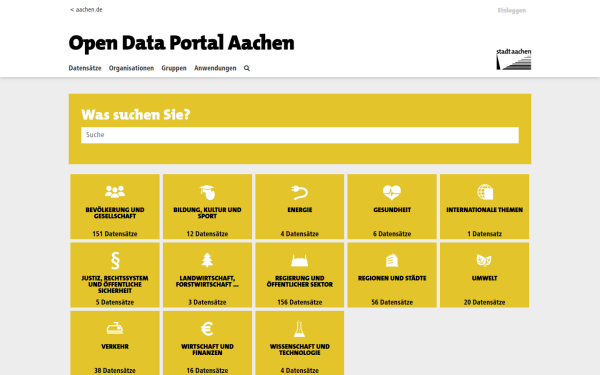
Task: Click the train icon for Verkehr
Action: pos(115,328)
